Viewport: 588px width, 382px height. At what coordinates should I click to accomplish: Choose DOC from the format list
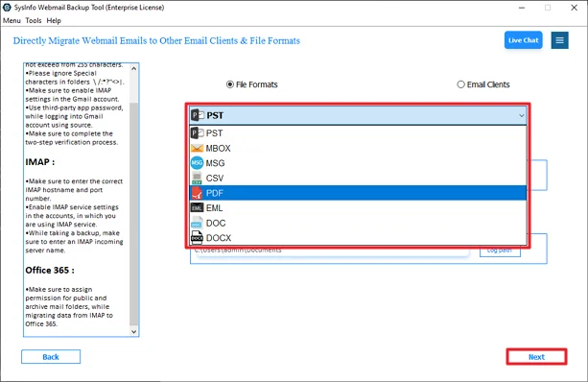coord(358,223)
